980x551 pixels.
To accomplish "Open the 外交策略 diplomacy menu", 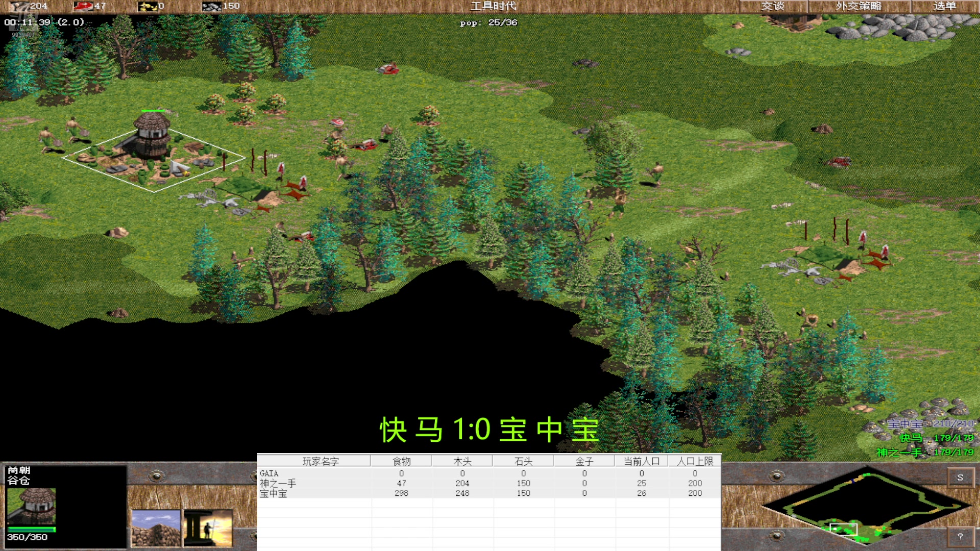I will [859, 6].
